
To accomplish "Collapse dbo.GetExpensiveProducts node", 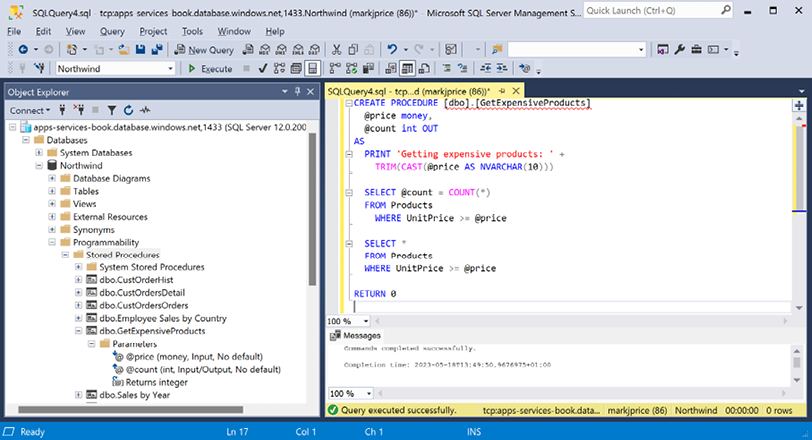I will click(78, 331).
